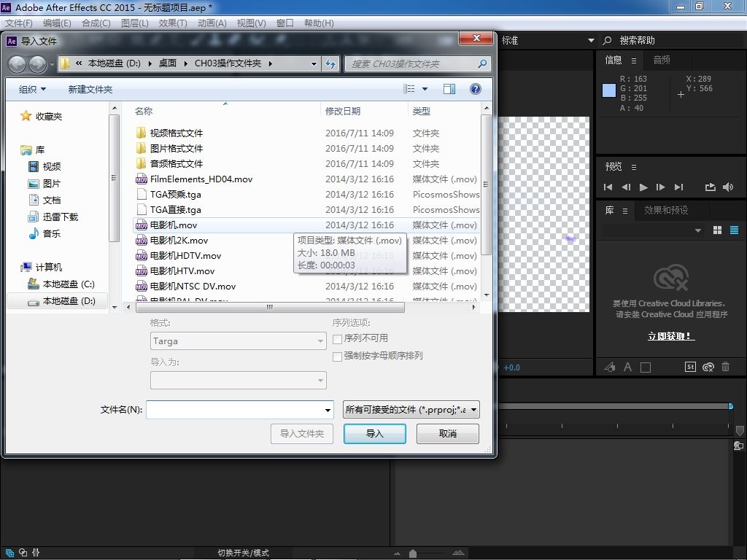Open Preview panel menu icon
Image resolution: width=747 pixels, height=560 pixels.
[x=634, y=167]
